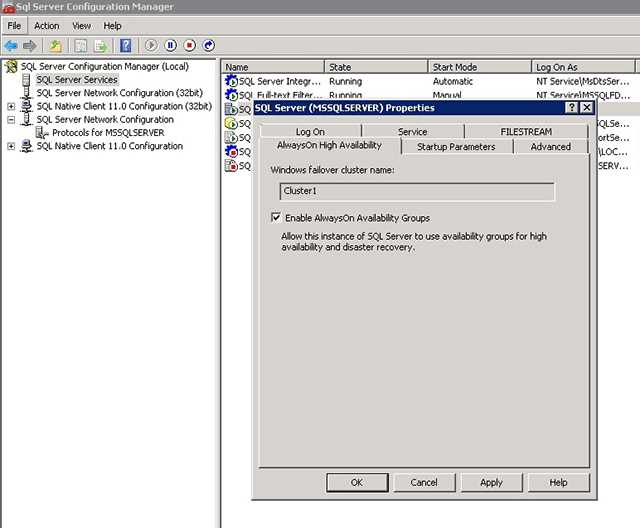640x528 pixels.
Task: Close the MSSQLSERVER Properties dialog
Action: [587, 107]
